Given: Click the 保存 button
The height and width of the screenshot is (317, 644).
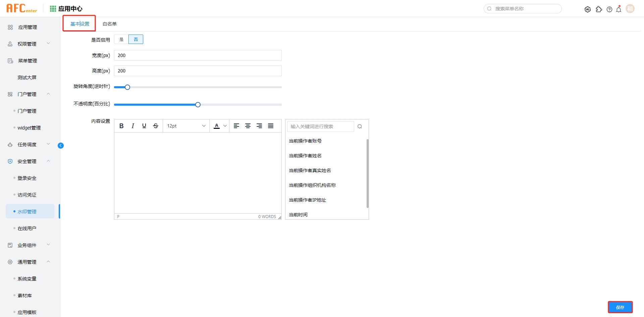Looking at the screenshot, I should (x=620, y=307).
